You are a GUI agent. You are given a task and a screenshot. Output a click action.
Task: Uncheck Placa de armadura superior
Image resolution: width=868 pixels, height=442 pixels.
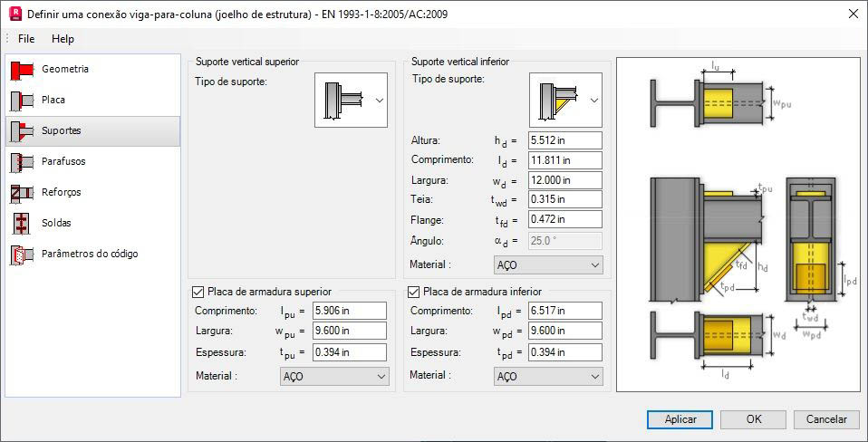pos(198,292)
